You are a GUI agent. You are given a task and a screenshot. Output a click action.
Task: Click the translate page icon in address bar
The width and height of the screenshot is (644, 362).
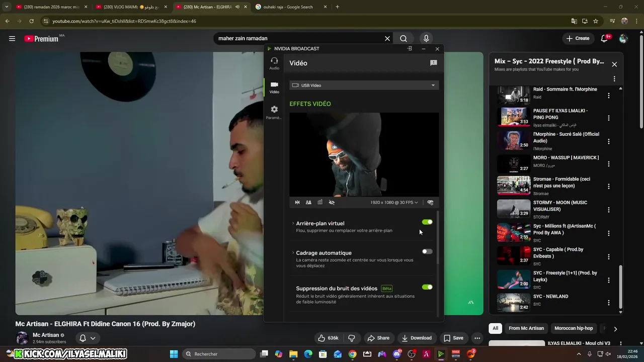point(574,21)
